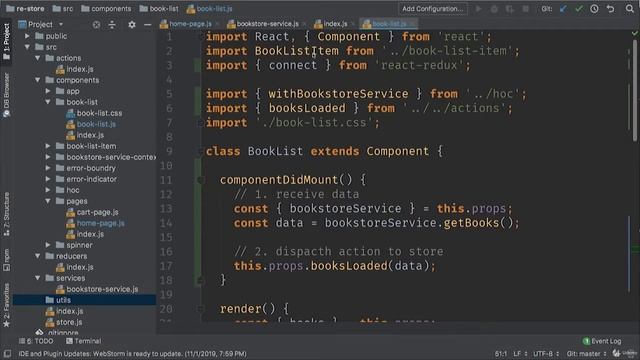This screenshot has width=640, height=360.
Task: Open the 7: Structure side tool window
Action: [x=6, y=214]
